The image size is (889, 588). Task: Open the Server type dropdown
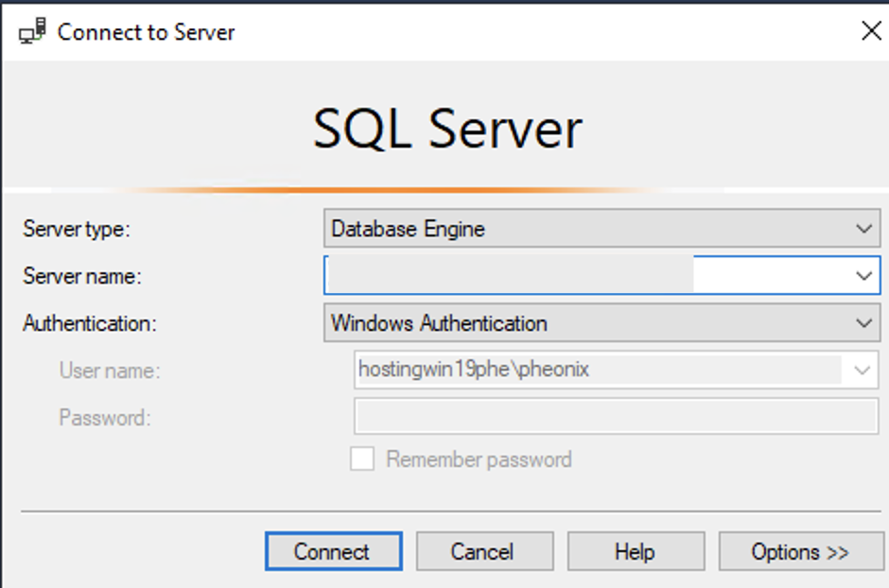click(x=863, y=229)
